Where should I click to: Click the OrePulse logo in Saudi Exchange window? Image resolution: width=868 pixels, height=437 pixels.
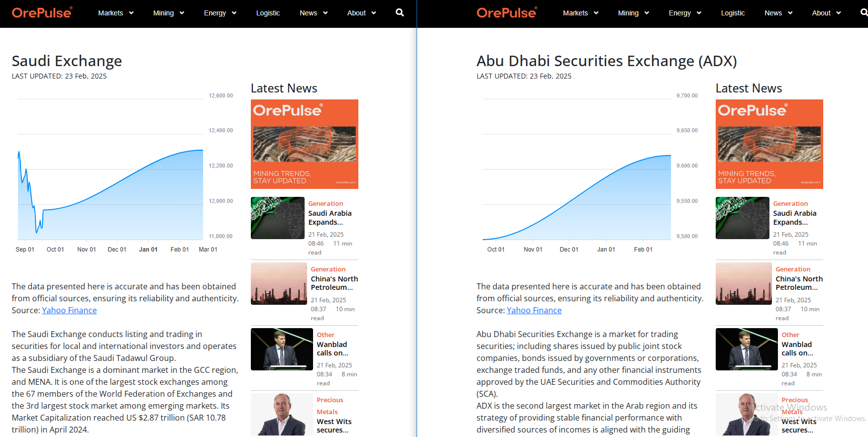(x=42, y=12)
